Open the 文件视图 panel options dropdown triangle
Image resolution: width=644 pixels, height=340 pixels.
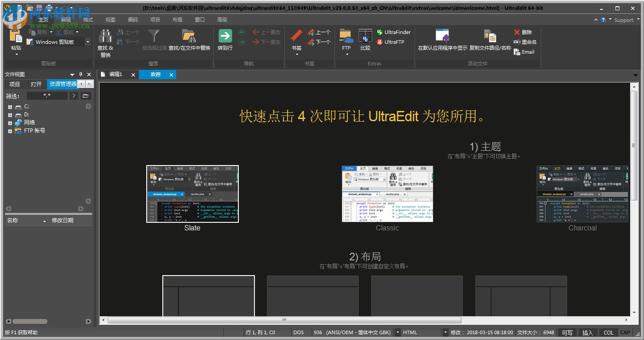pyautogui.click(x=72, y=75)
